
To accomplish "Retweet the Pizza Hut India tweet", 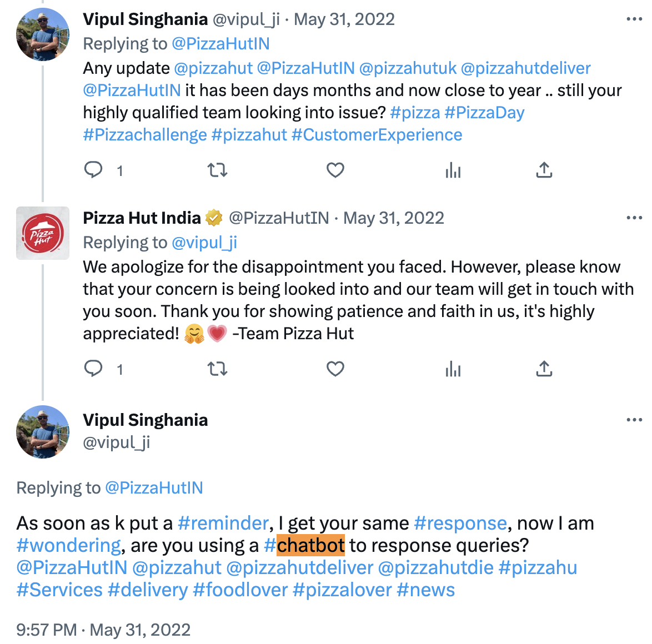I will click(x=217, y=369).
